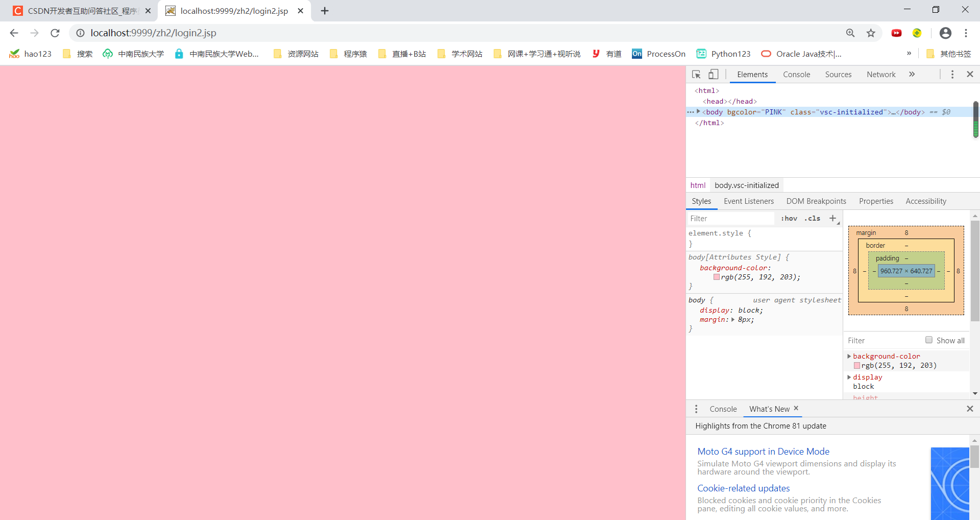Reload the current page
This screenshot has height=520, width=980.
tap(55, 33)
